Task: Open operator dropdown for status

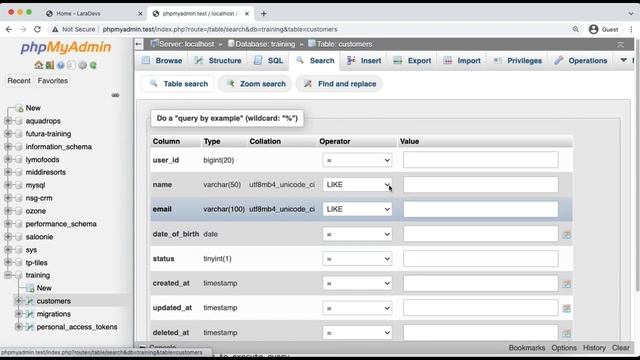Action: click(357, 258)
